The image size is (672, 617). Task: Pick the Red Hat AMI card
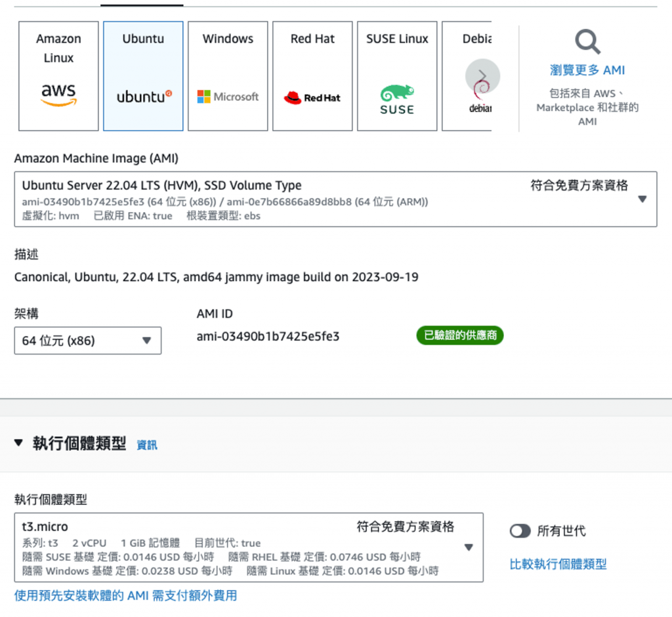[312, 76]
